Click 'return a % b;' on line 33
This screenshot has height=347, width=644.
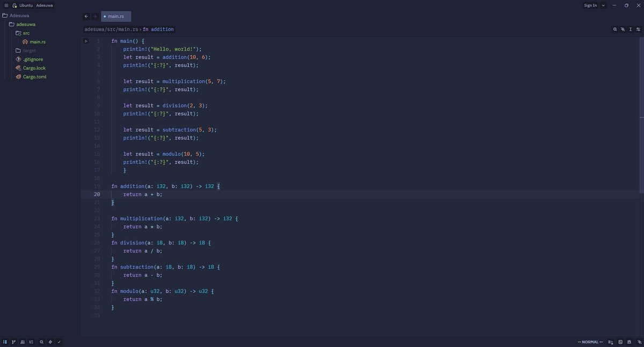[x=143, y=299]
